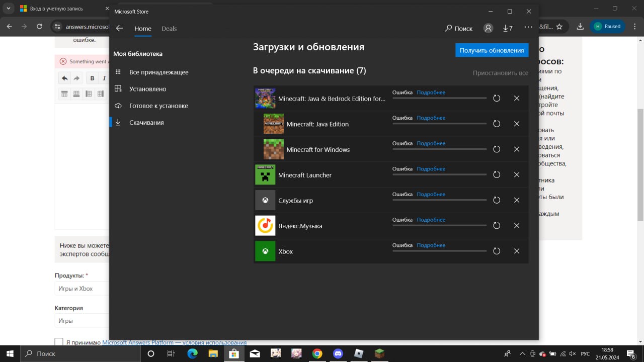Open the Продукты dropdown on the forum page
Image resolution: width=644 pixels, height=362 pixels.
[82, 289]
